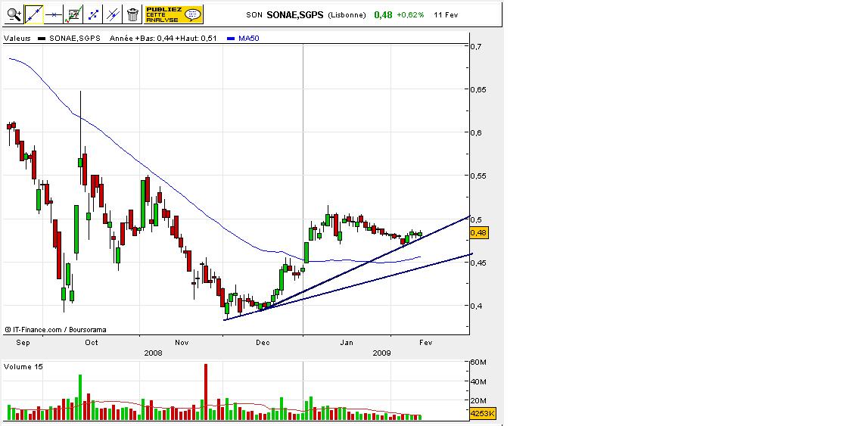Click the Dec label on time axis
This screenshot has width=868, height=426.
pos(263,343)
